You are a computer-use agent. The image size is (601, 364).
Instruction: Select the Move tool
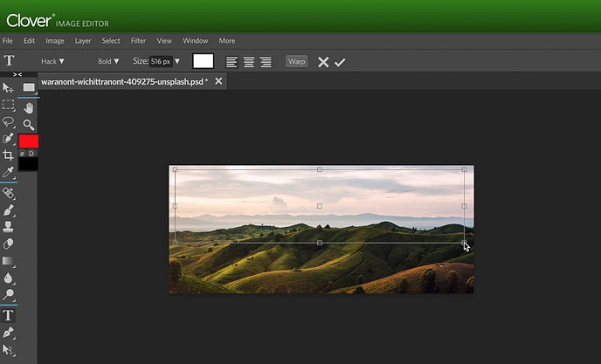click(8, 88)
